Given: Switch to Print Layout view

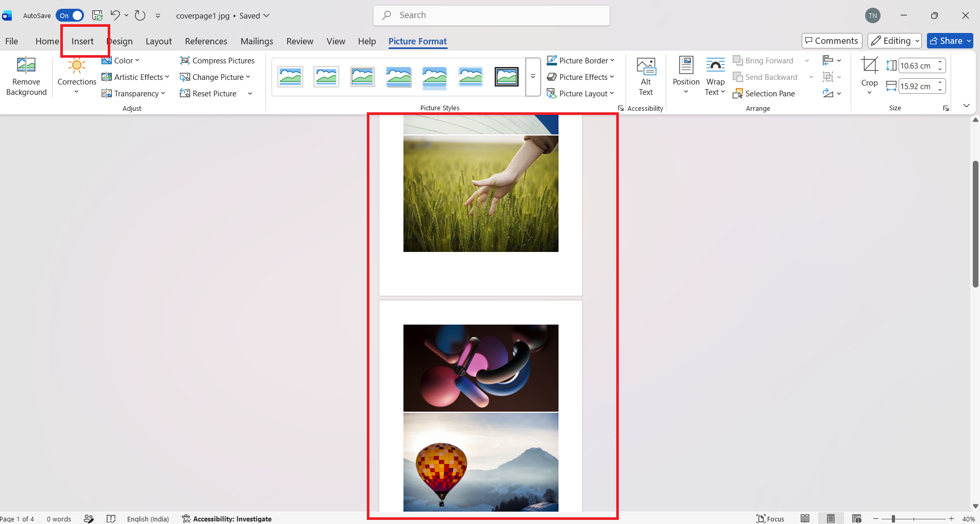Looking at the screenshot, I should coord(831,519).
